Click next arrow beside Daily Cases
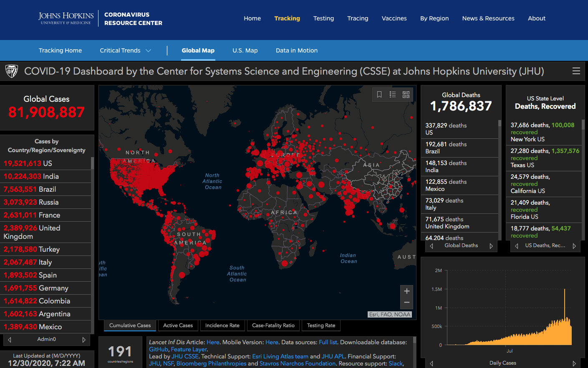The image size is (588, 368). (574, 363)
